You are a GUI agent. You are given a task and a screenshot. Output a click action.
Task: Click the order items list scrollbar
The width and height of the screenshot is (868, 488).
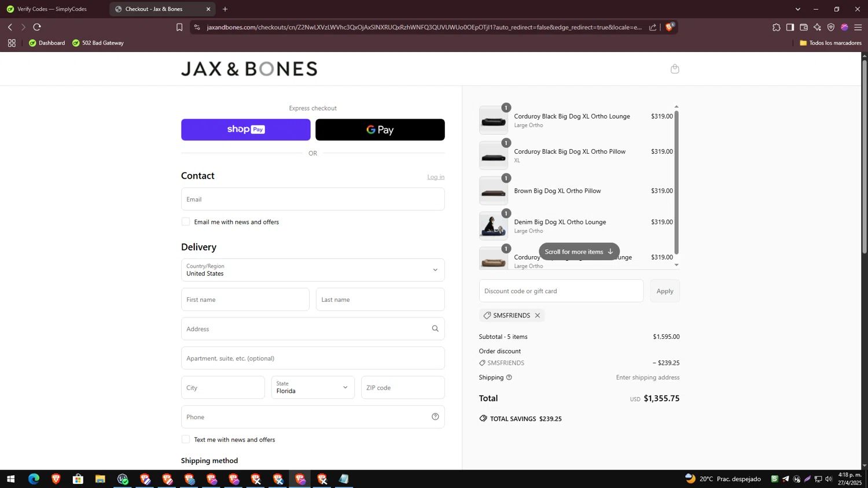click(676, 182)
